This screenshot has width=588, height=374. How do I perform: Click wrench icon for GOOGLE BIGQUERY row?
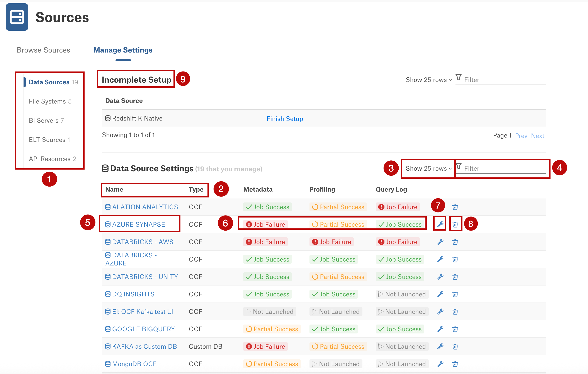coord(440,329)
